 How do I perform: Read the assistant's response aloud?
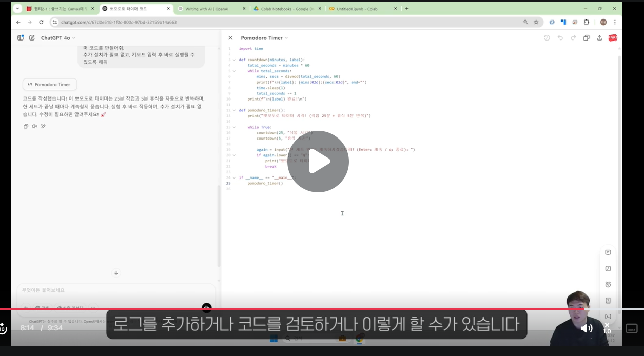click(x=34, y=126)
